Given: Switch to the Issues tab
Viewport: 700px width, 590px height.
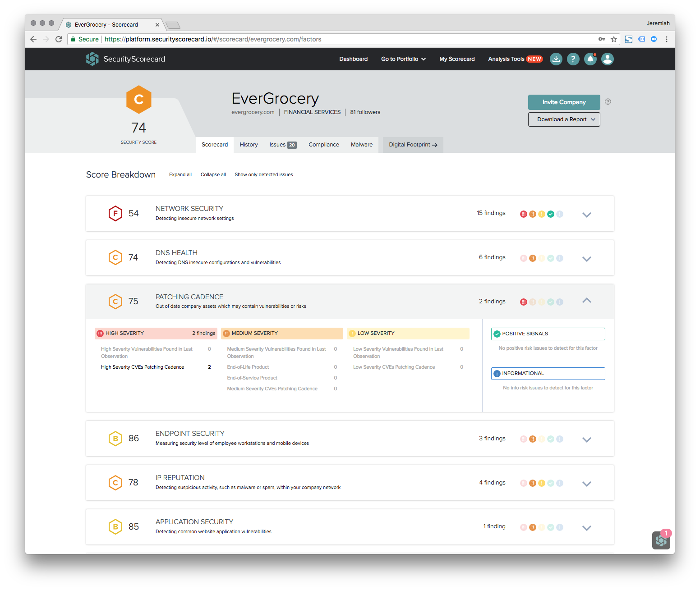Looking at the screenshot, I should pos(282,145).
